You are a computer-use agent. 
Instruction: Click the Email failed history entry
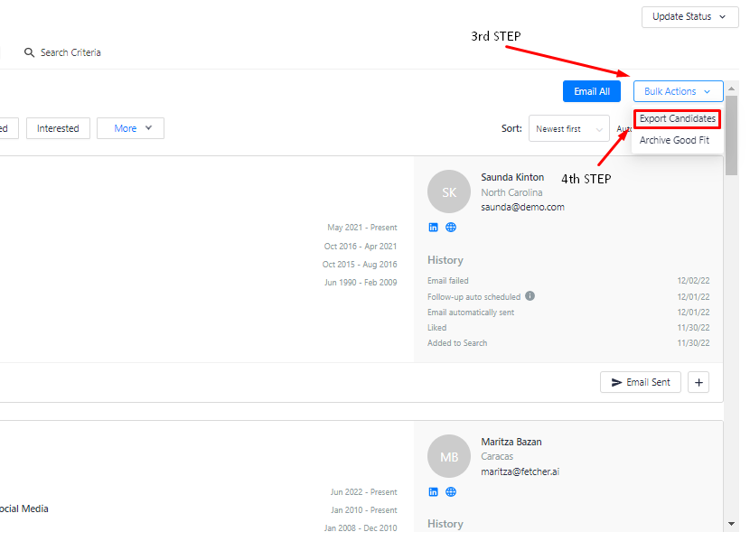pos(447,281)
